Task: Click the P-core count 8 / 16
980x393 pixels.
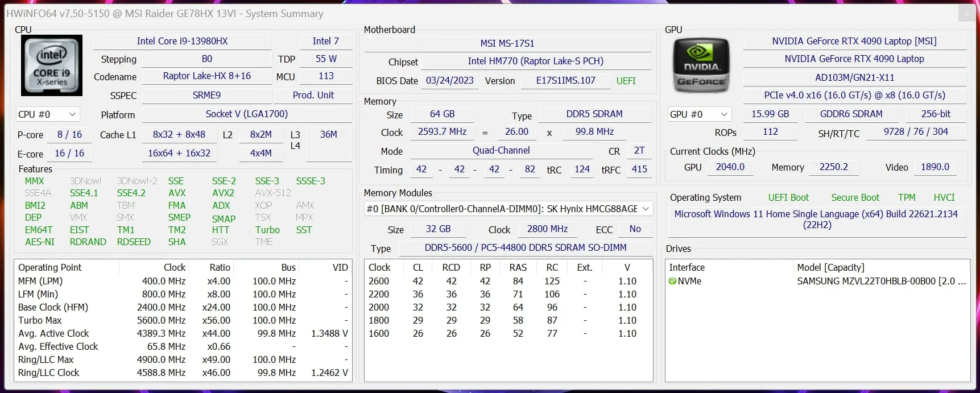Action: click(69, 134)
